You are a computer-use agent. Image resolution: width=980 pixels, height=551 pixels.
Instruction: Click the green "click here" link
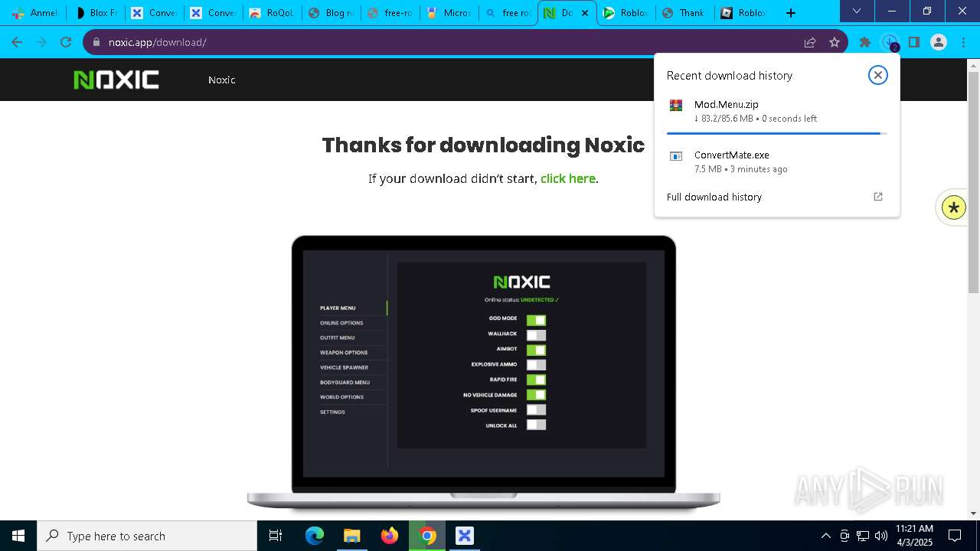click(x=568, y=178)
